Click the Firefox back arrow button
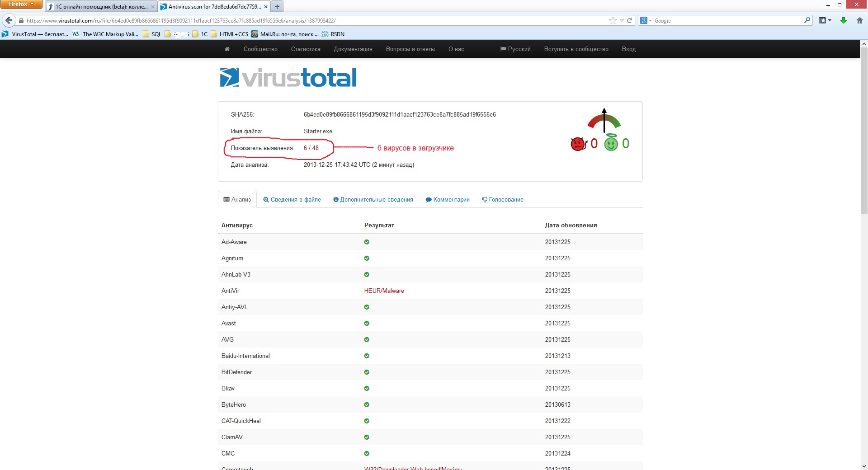 tap(9, 20)
